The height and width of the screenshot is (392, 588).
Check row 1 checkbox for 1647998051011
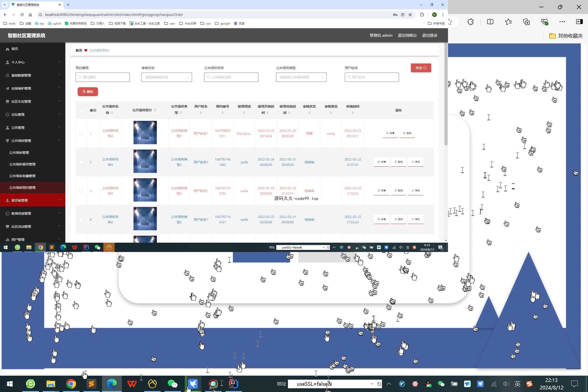coord(81,133)
